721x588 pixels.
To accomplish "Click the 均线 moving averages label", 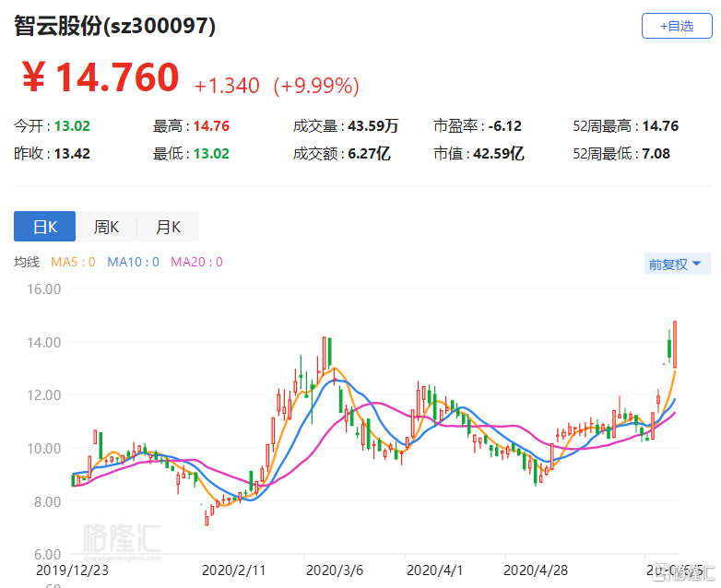I will (x=27, y=262).
